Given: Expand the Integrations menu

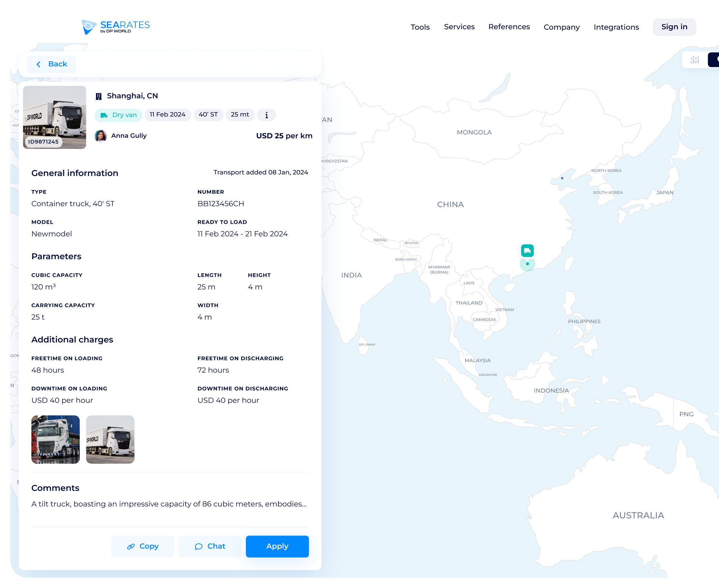Looking at the screenshot, I should [x=616, y=27].
